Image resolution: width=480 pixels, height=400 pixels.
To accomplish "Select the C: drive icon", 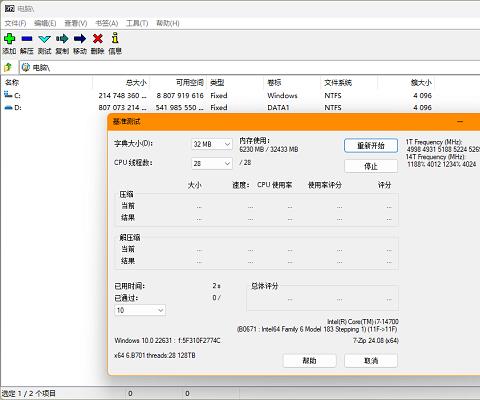I will tap(8, 95).
